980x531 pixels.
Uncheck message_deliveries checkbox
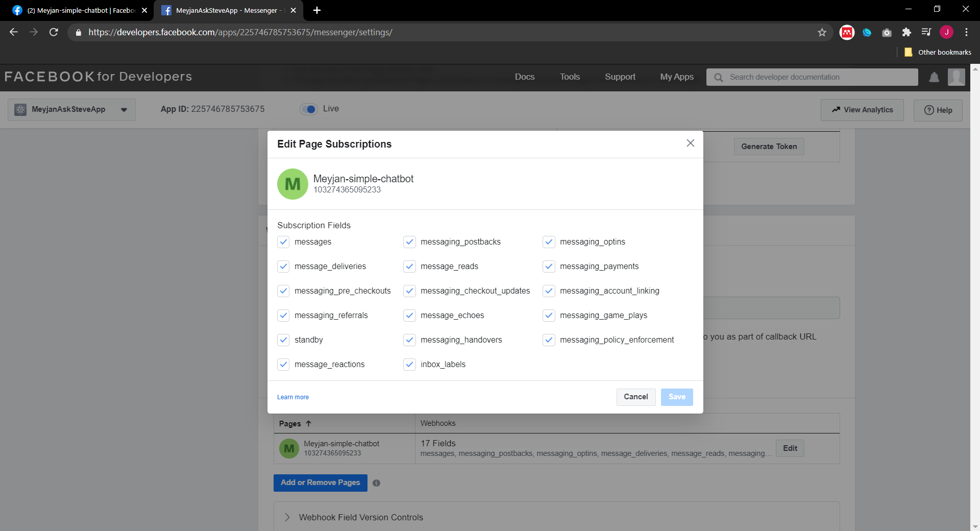coord(283,266)
